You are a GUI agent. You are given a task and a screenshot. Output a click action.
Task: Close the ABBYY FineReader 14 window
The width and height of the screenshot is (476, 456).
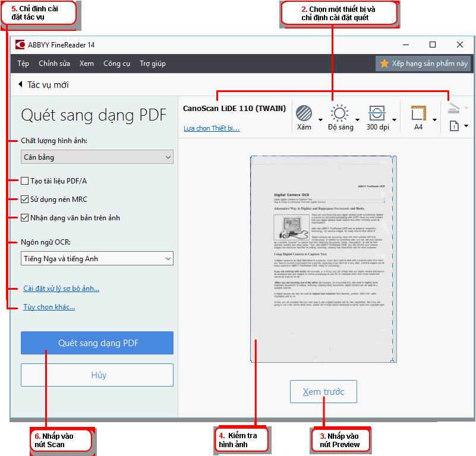click(460, 45)
